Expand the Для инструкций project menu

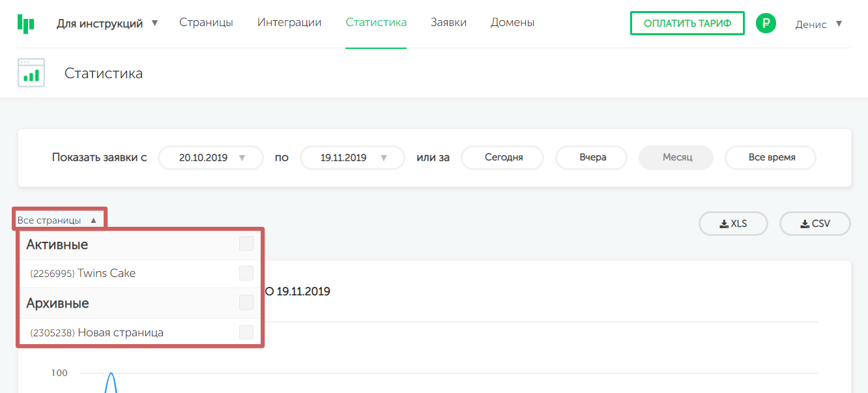click(107, 23)
